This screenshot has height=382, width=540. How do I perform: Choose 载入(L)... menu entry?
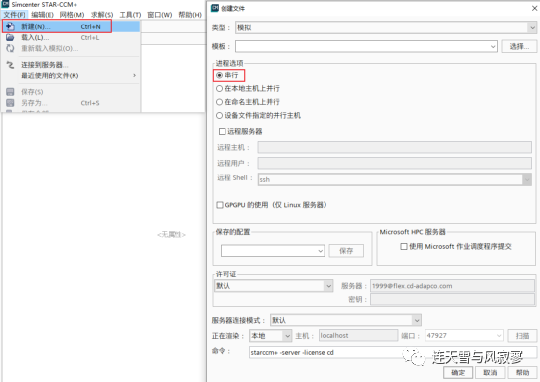(71, 37)
